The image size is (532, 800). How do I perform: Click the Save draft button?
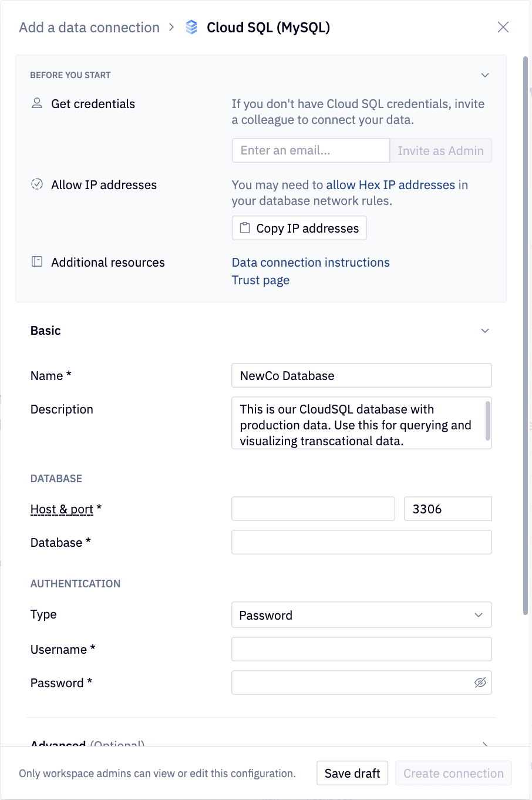coord(352,773)
